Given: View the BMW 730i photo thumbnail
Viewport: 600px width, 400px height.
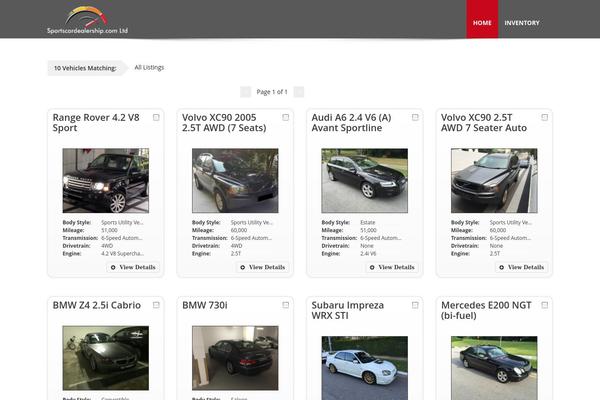Looking at the screenshot, I should pos(235,358).
